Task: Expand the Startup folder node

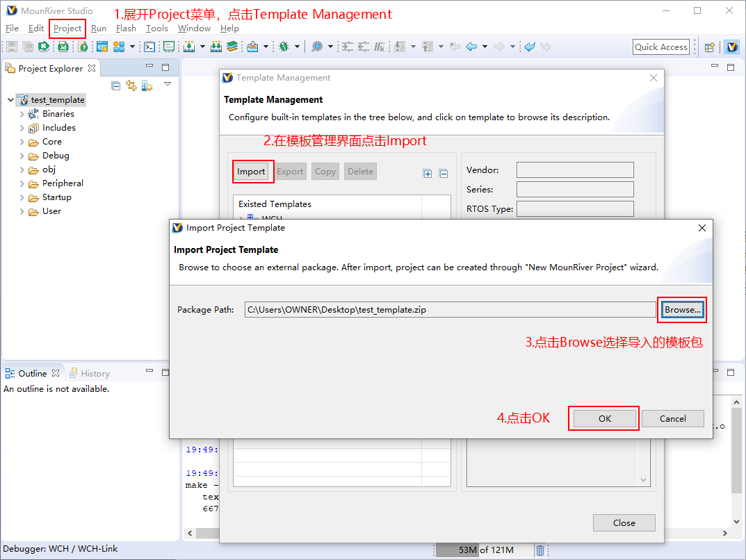Action: tap(22, 197)
